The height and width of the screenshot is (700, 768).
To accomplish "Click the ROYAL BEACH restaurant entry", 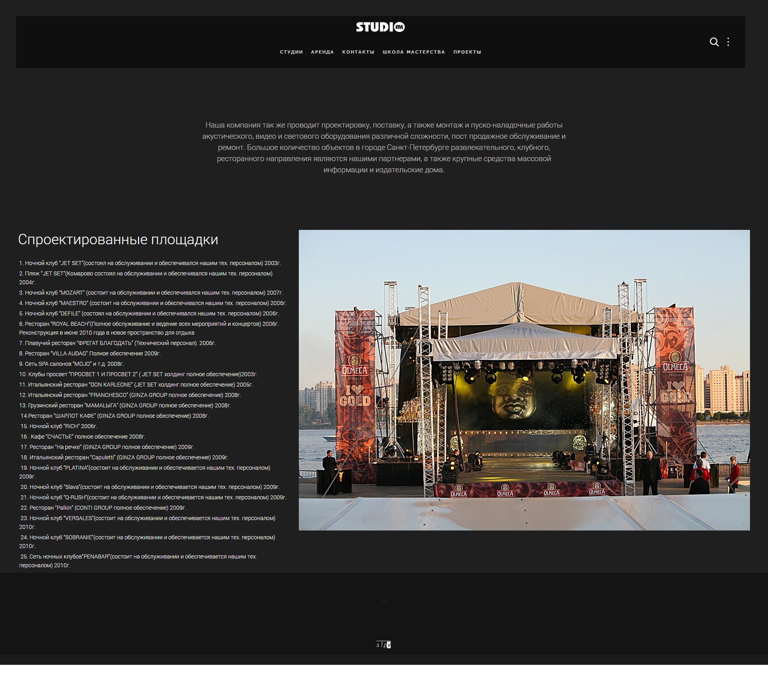I will pos(149,324).
